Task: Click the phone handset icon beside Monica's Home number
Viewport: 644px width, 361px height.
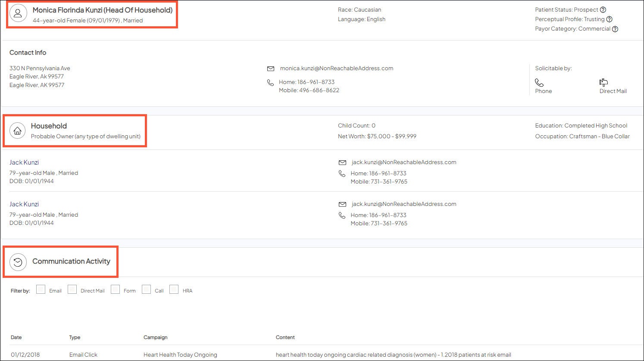Action: (x=270, y=83)
